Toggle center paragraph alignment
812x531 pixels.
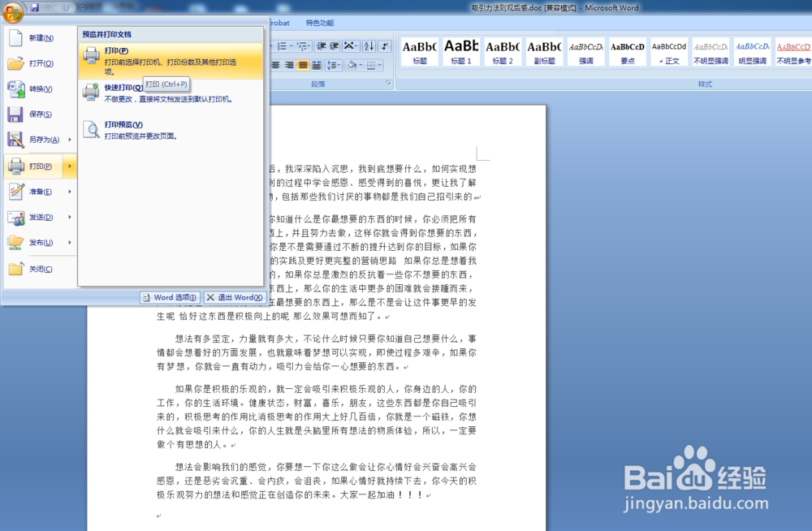click(x=275, y=65)
